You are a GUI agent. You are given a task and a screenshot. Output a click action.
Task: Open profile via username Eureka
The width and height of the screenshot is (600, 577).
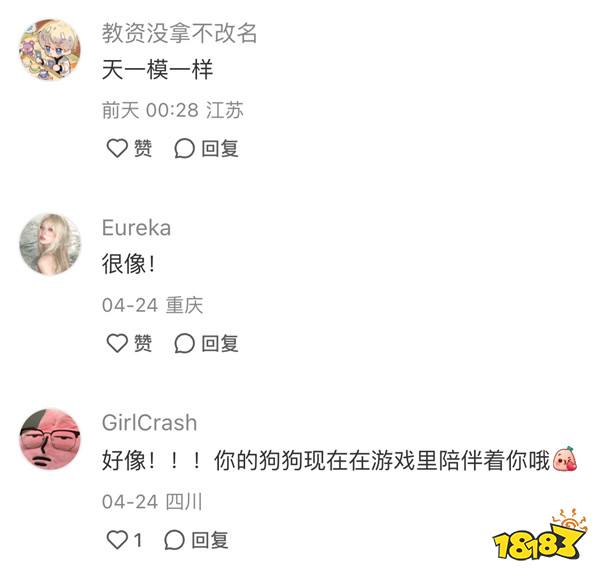coord(136,228)
